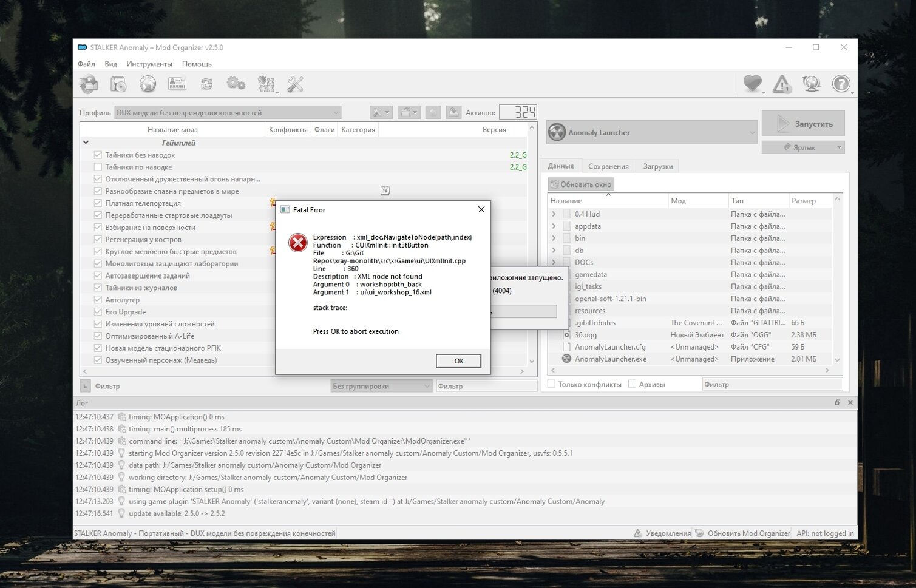Switch to the Сохранения tab

608,166
